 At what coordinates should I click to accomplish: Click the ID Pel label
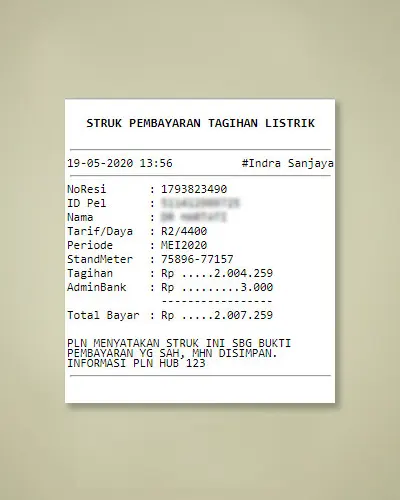87,203
